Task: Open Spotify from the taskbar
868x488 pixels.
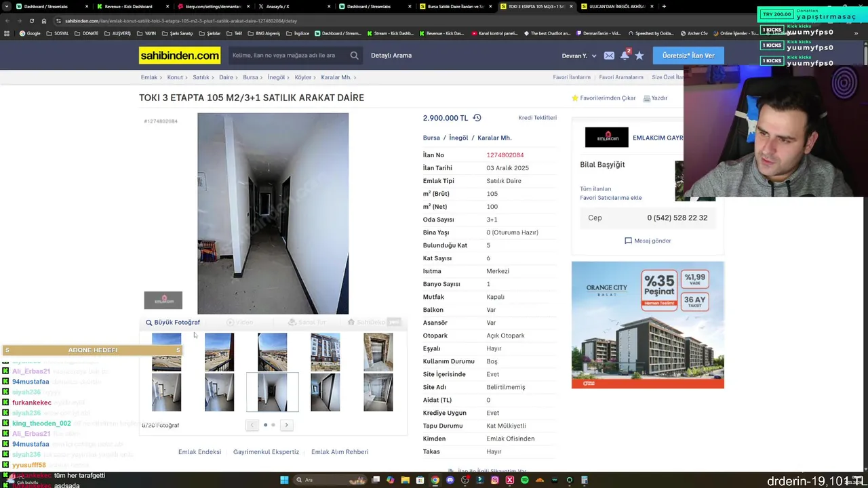Action: pos(524,480)
